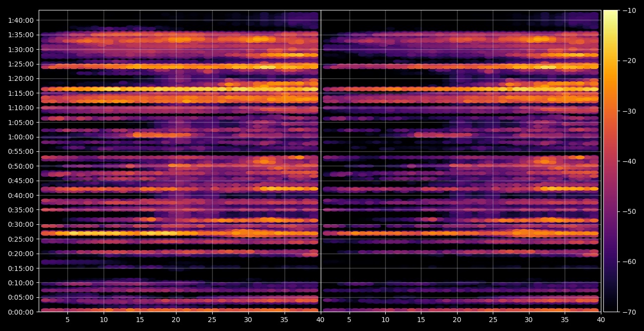
Task: Select the 1:20:00 time label
Action: [x=21, y=78]
